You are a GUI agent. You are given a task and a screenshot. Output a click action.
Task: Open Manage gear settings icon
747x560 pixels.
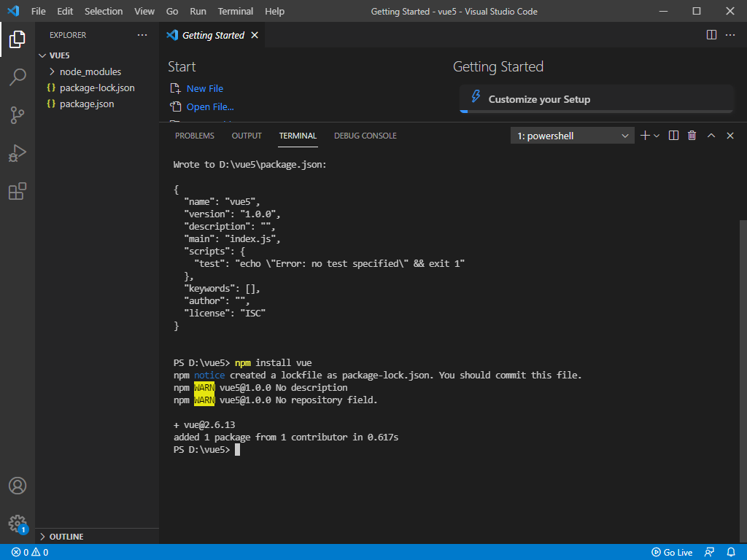tap(18, 524)
